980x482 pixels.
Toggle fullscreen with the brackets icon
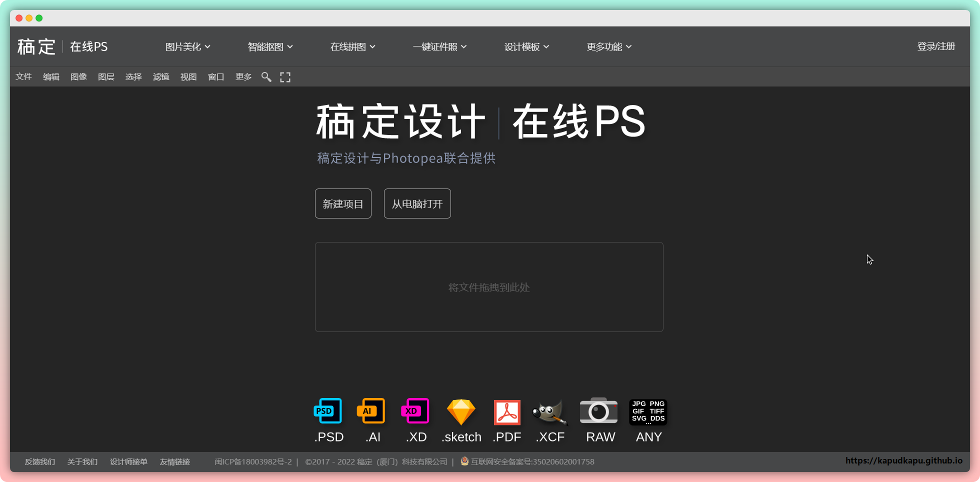[285, 77]
